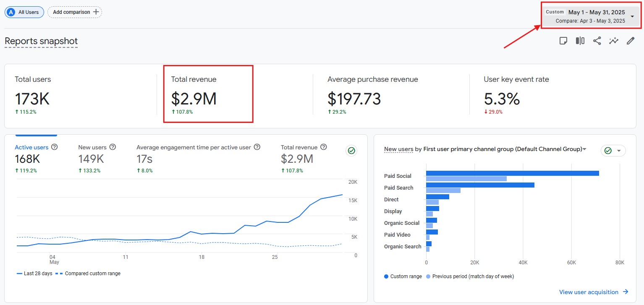Image resolution: width=644 pixels, height=305 pixels.
Task: Click the share report icon
Action: pos(597,41)
